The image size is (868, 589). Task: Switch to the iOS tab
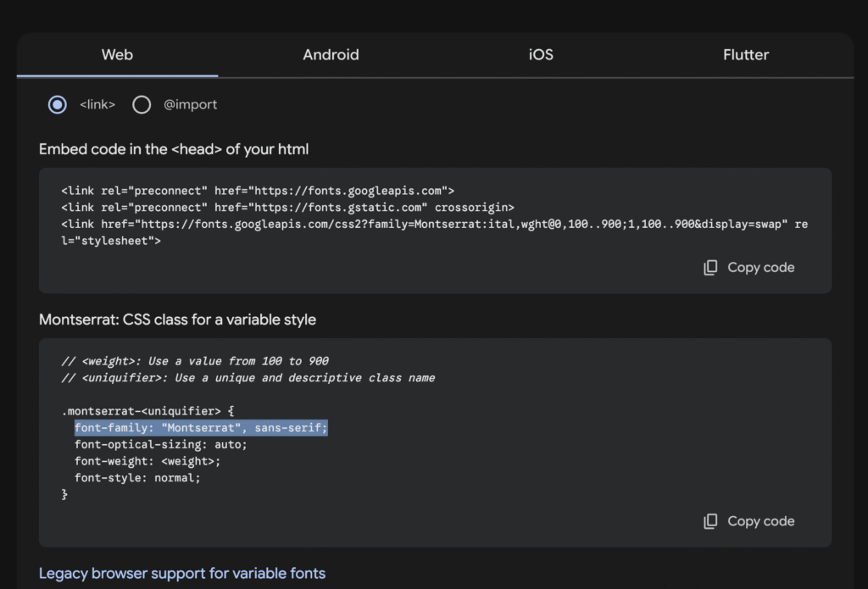(x=541, y=55)
